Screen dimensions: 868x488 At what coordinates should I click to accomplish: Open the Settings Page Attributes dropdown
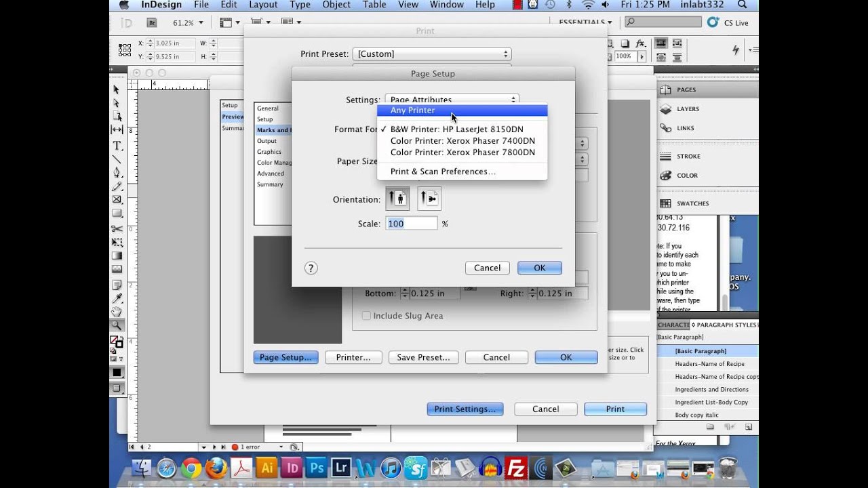pos(452,99)
